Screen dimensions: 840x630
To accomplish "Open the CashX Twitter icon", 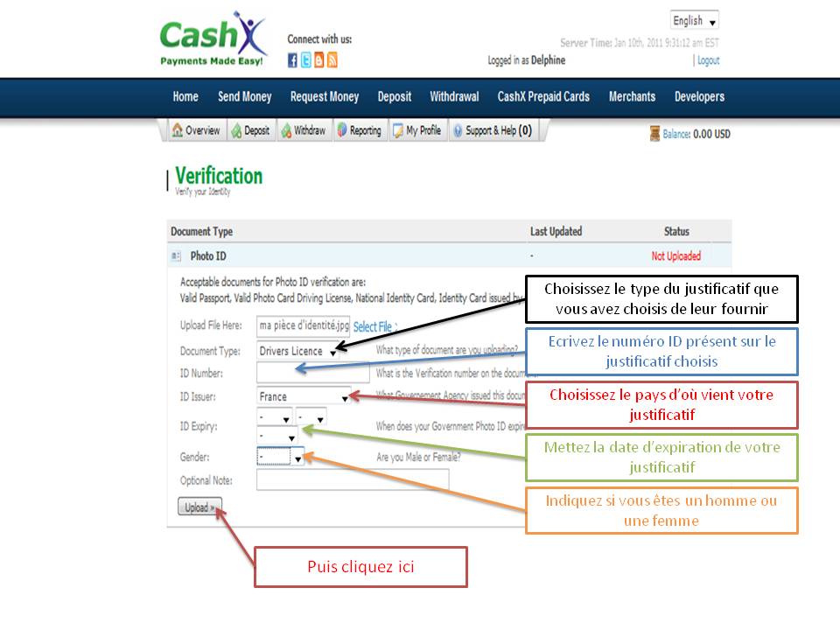I will pos(305,60).
